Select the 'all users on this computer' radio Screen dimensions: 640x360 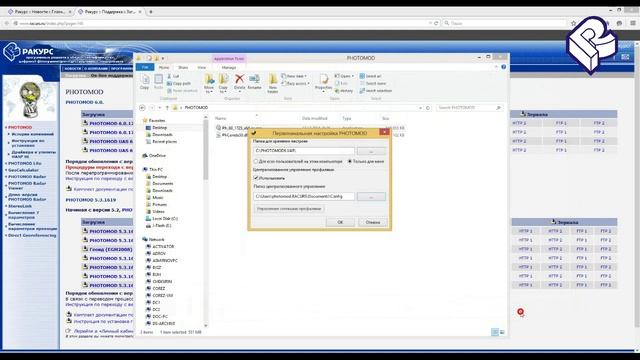pos(256,162)
